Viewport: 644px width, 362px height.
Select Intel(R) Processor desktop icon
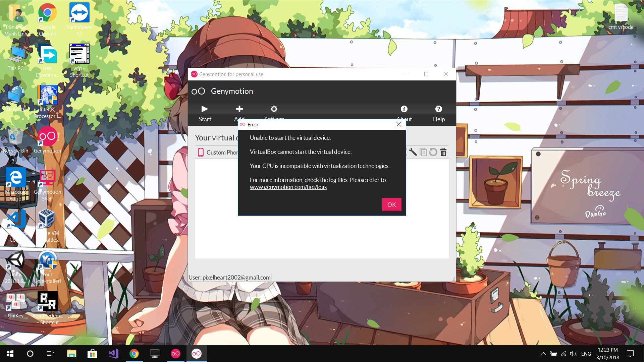coord(47,102)
